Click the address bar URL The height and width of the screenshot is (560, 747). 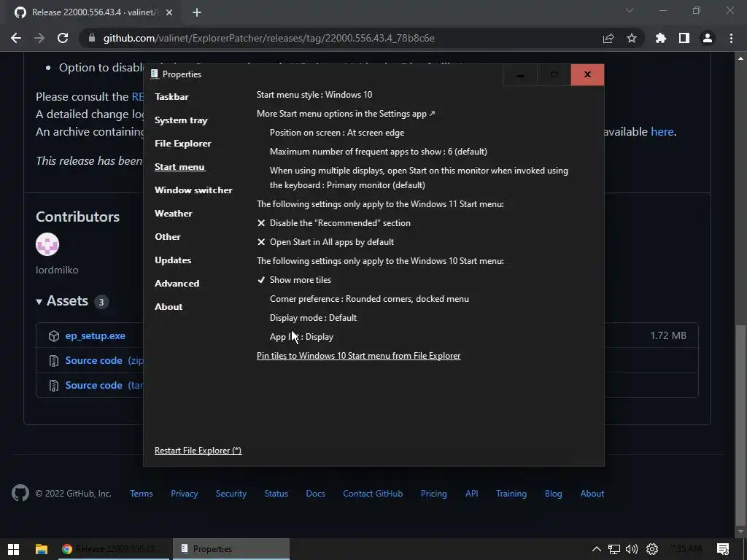tap(268, 38)
